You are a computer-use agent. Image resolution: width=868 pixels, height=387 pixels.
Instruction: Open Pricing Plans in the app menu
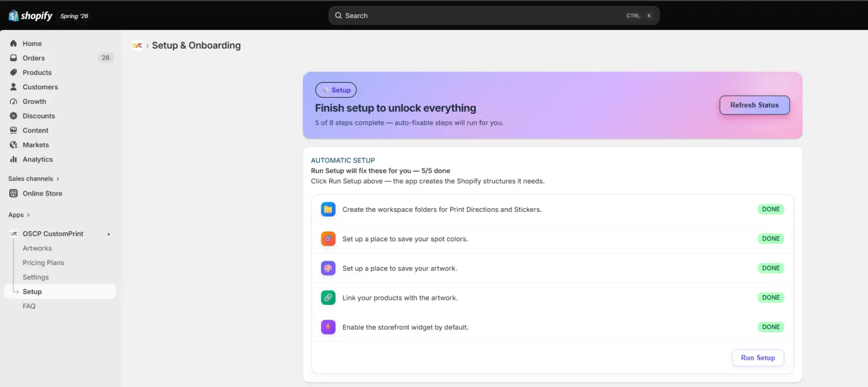(43, 263)
